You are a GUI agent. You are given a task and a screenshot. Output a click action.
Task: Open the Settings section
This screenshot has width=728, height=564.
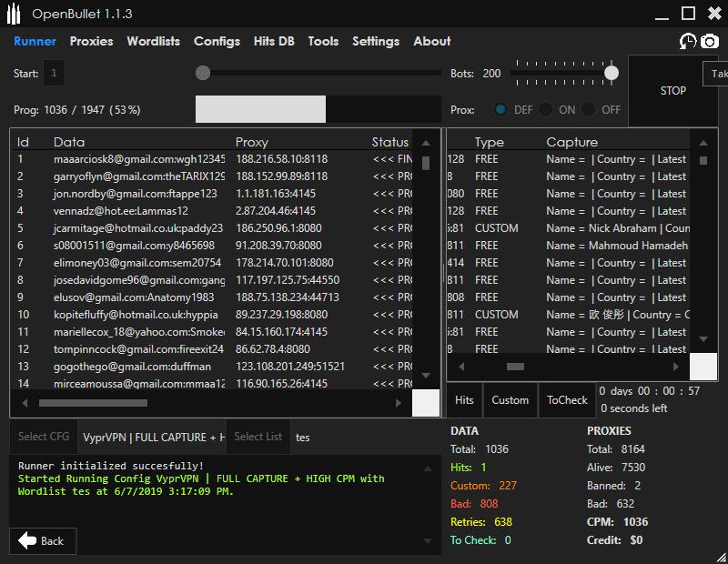tap(376, 41)
